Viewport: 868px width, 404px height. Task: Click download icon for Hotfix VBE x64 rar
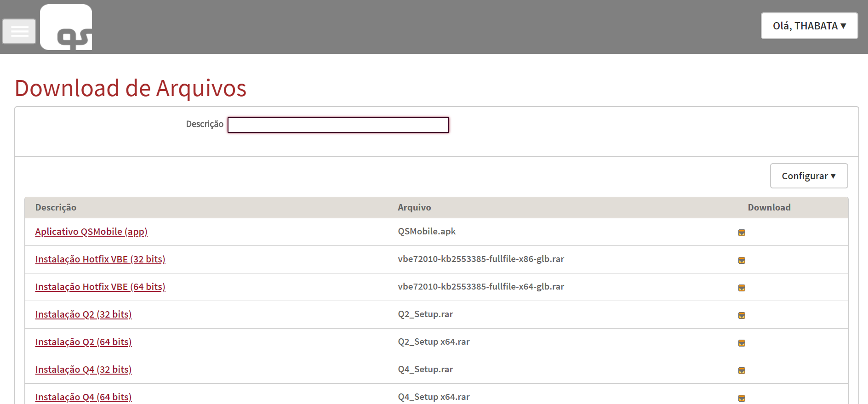click(742, 288)
